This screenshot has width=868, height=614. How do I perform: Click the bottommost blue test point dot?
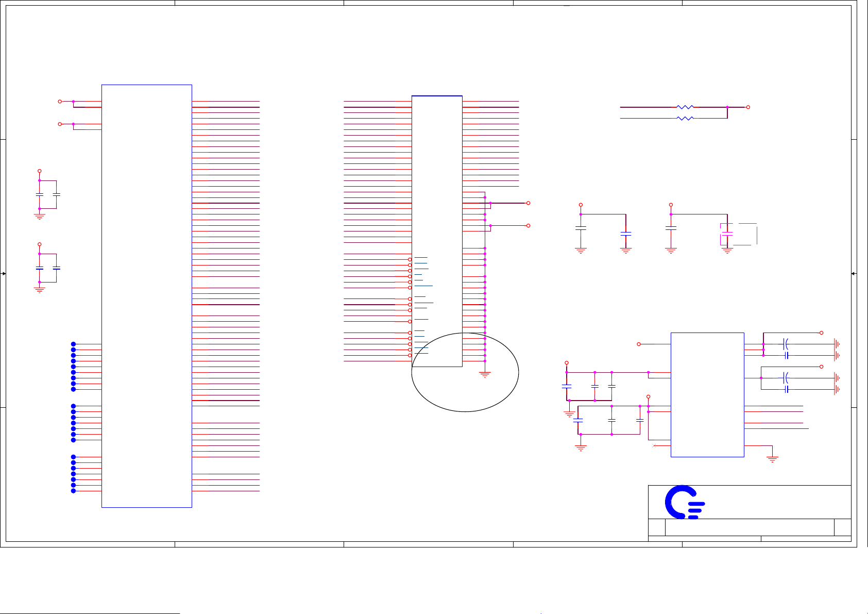[74, 491]
